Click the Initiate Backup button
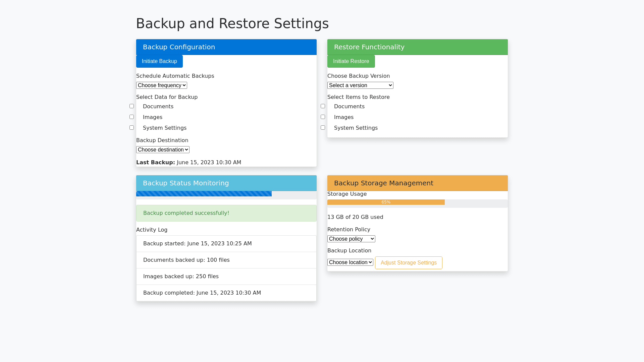Screen dimensions: 644x362 coord(159,61)
